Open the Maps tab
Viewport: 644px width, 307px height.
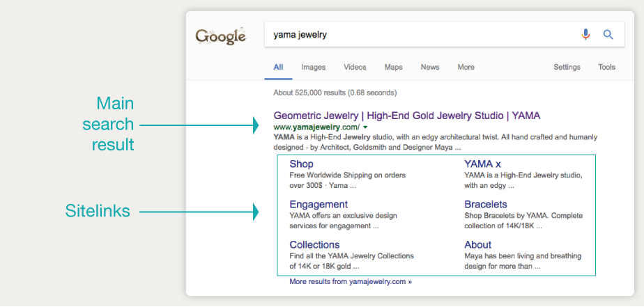[394, 67]
